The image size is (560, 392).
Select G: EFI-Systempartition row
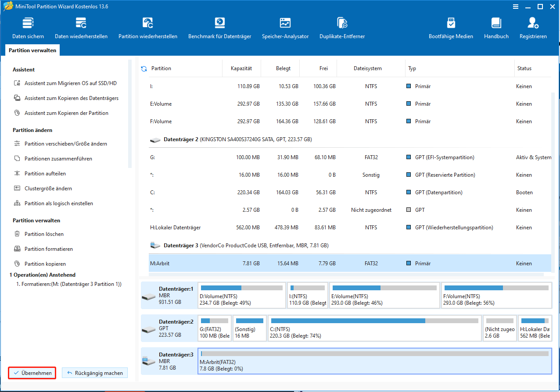pos(350,157)
